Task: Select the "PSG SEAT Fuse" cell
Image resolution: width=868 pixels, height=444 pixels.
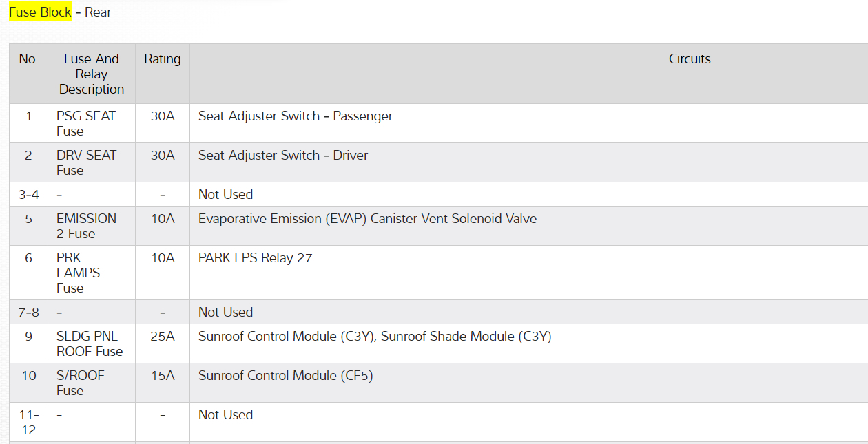Action: [86, 123]
